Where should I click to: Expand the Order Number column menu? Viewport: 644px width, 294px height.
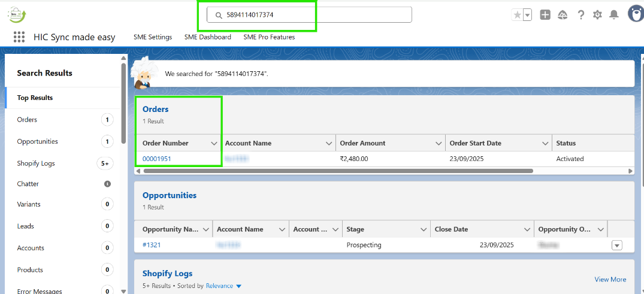click(214, 144)
